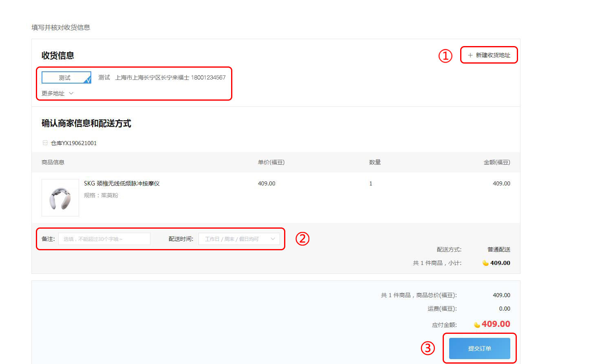
Task: Click the chevron next to 更多地址
Action: [71, 93]
